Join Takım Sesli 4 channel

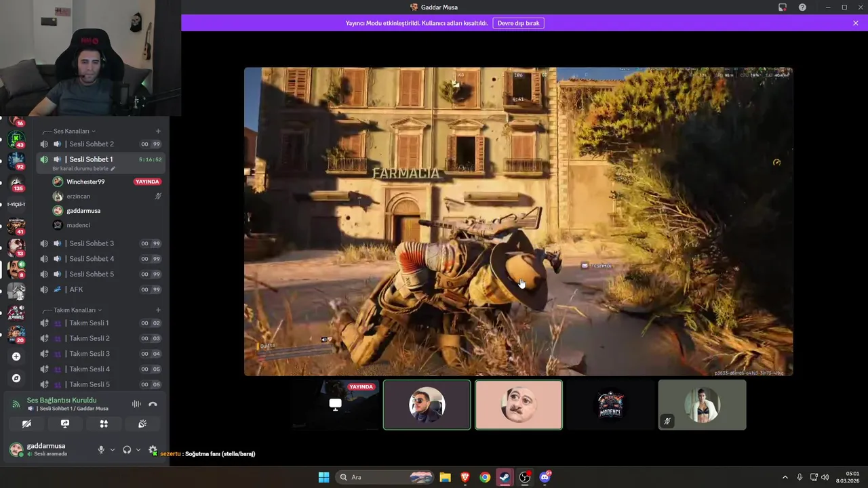(100, 369)
